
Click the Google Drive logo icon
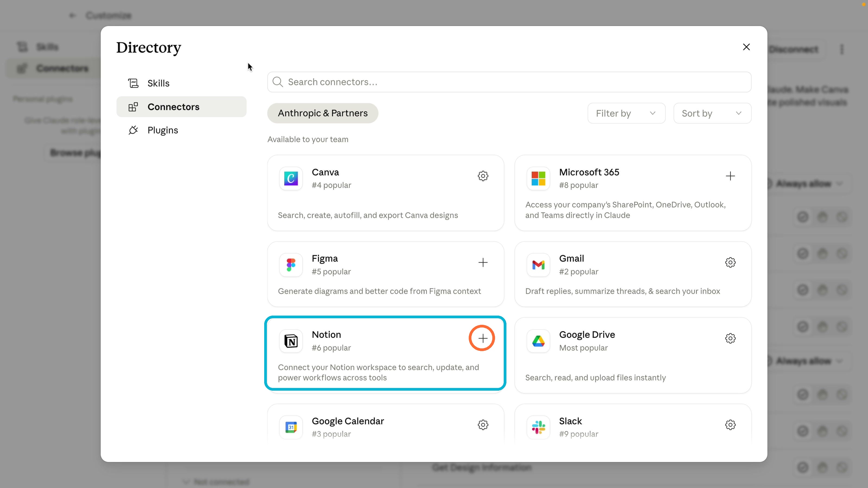(538, 341)
